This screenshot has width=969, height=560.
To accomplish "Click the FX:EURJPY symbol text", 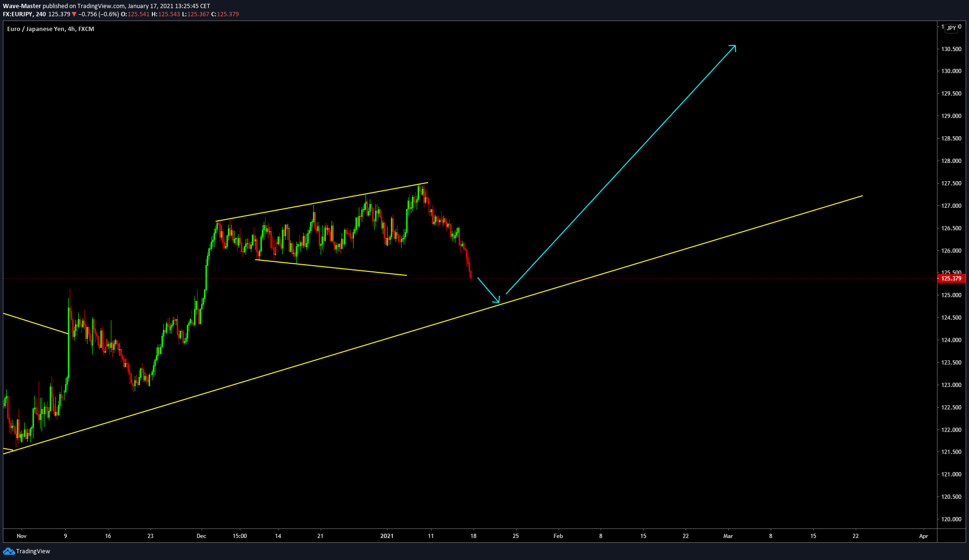I will (17, 14).
